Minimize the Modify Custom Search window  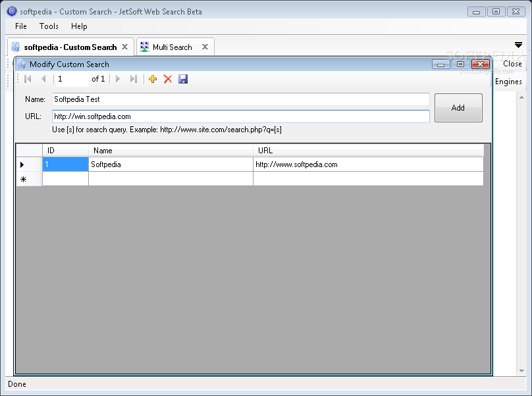coord(440,64)
